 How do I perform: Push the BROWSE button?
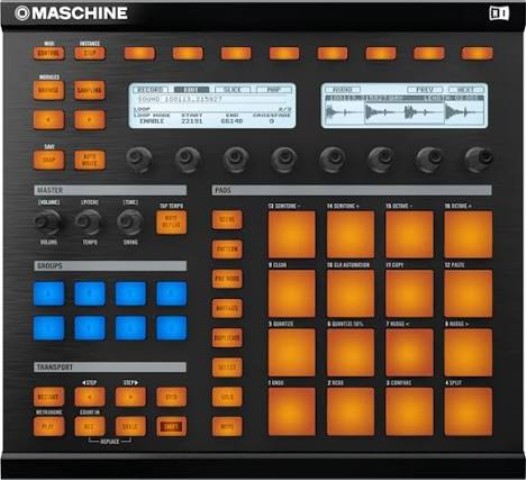tap(49, 90)
